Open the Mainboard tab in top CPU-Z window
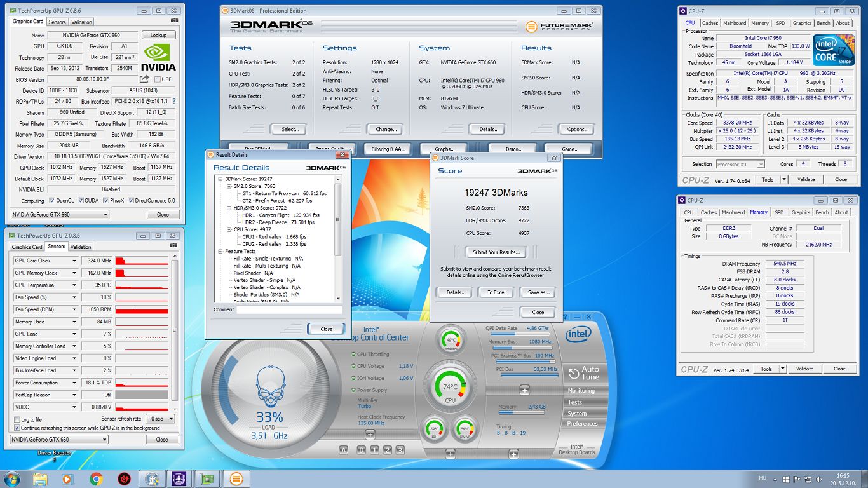The image size is (868, 488). (x=735, y=23)
